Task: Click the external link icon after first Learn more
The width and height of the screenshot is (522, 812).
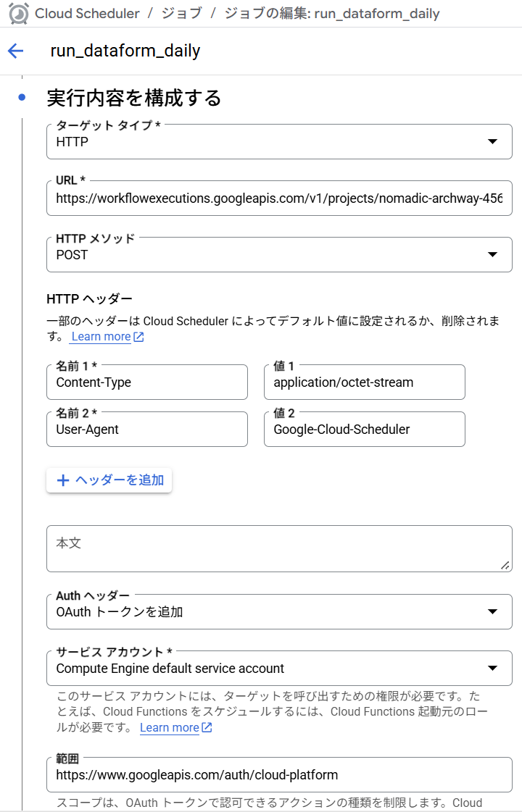Action: (138, 337)
